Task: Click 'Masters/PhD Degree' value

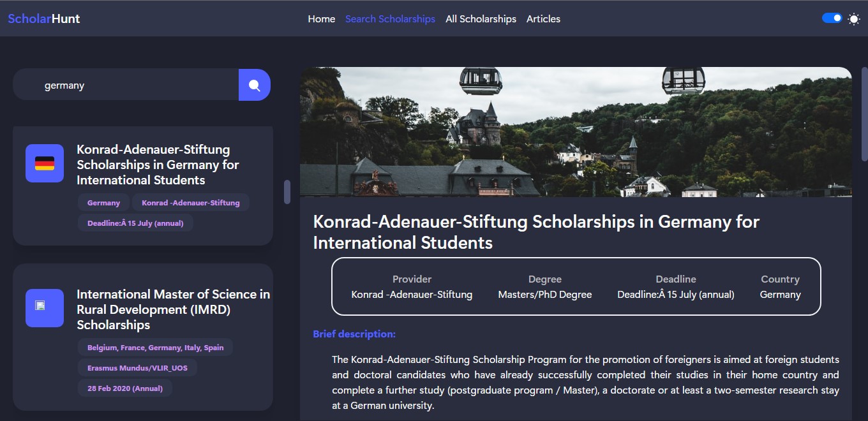Action: click(x=545, y=295)
